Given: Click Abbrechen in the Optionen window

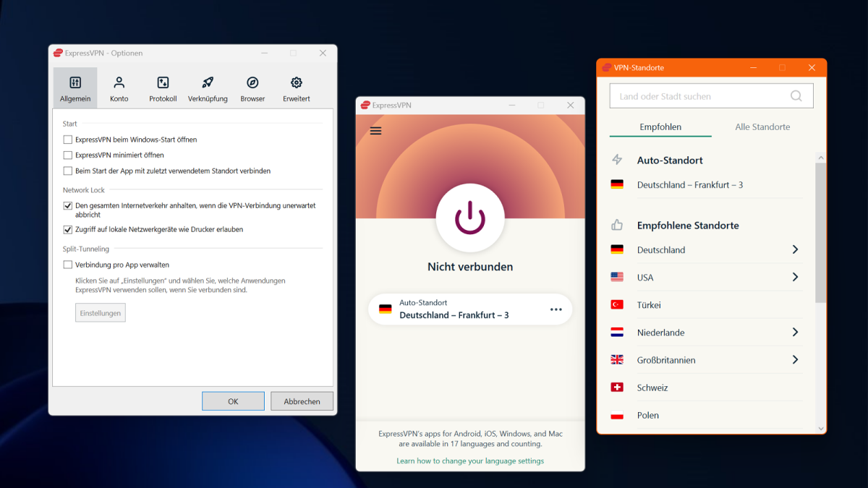Looking at the screenshot, I should pos(302,401).
